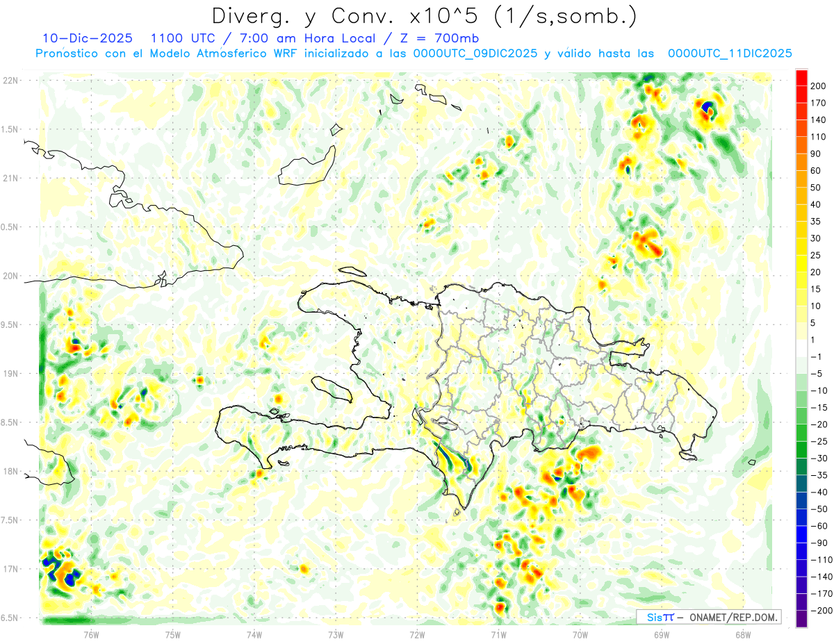
Task: Click the red color band above 200
Action: [802, 78]
